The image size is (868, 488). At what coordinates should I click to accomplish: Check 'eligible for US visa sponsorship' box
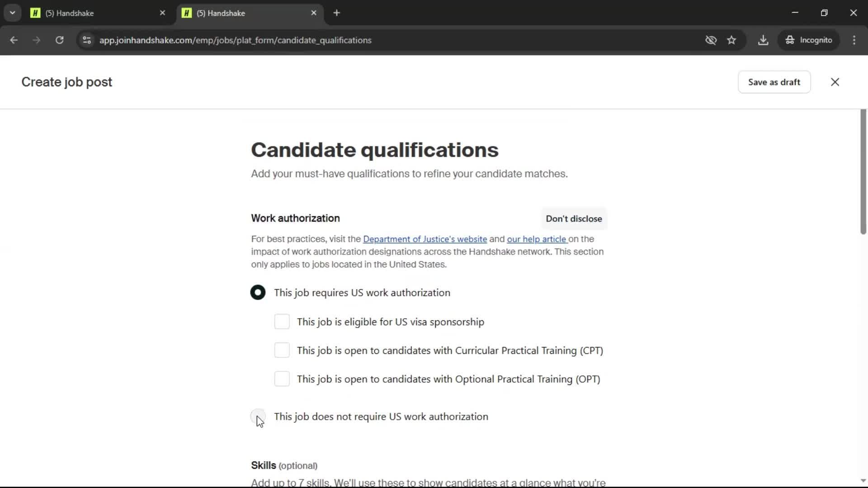click(282, 322)
